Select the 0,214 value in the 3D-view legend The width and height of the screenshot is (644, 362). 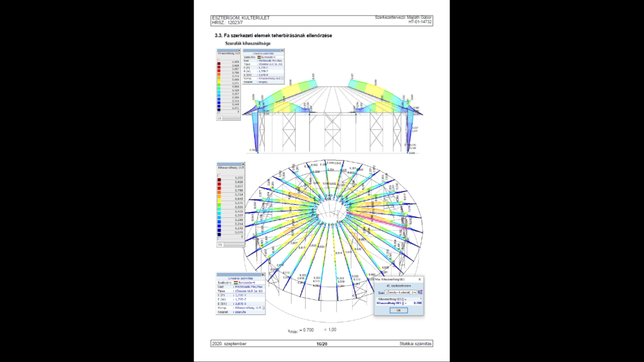(238, 224)
